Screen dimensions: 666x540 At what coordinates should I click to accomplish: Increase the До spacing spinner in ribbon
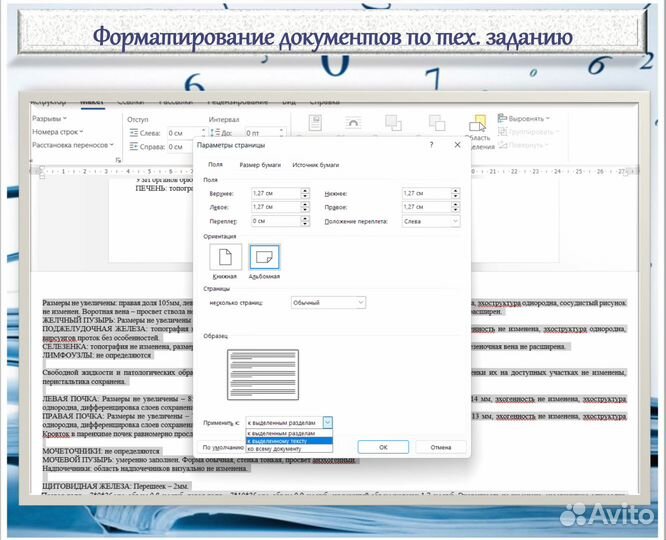281,130
